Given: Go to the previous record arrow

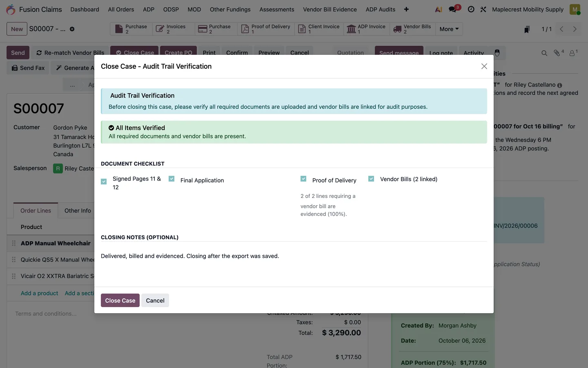Looking at the screenshot, I should tap(562, 29).
